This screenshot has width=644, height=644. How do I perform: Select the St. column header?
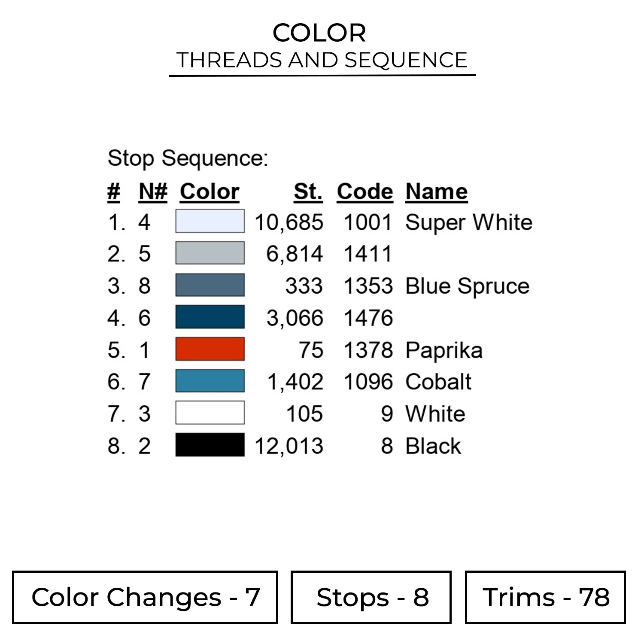coord(308,191)
